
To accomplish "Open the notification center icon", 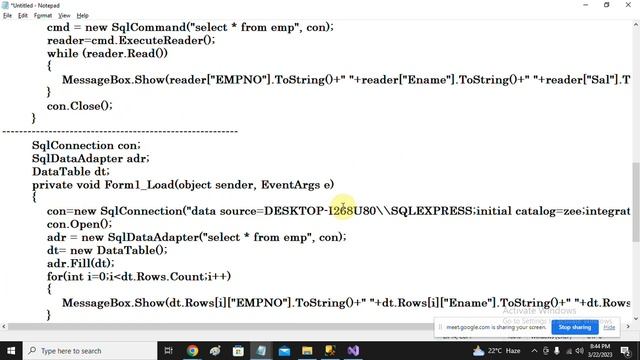I will (x=624, y=351).
